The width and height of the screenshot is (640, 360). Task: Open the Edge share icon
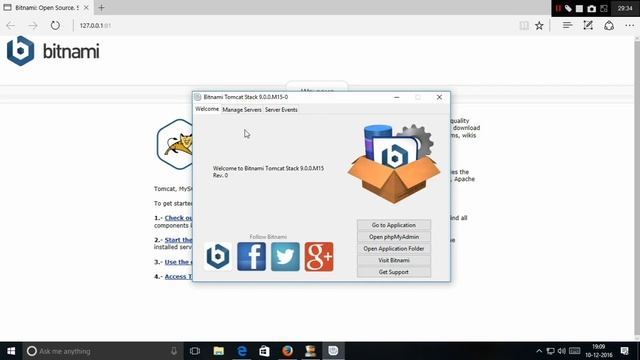tap(609, 25)
